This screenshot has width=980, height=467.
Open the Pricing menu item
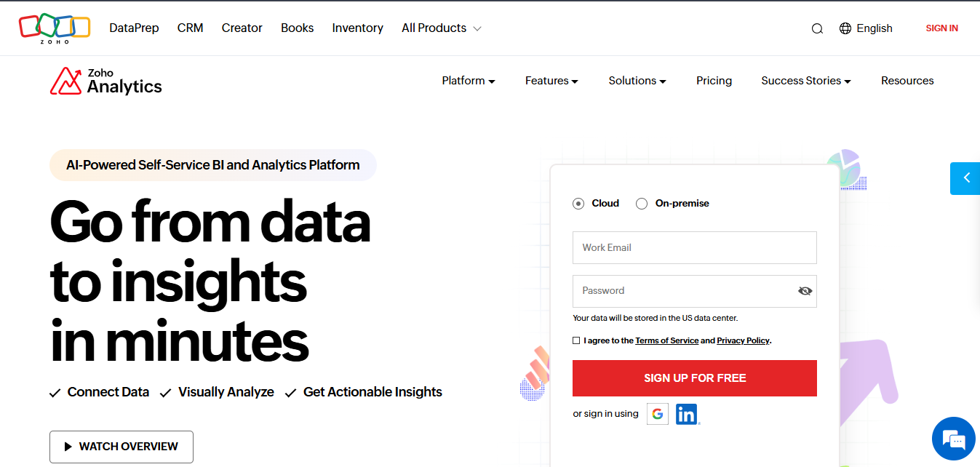click(714, 81)
